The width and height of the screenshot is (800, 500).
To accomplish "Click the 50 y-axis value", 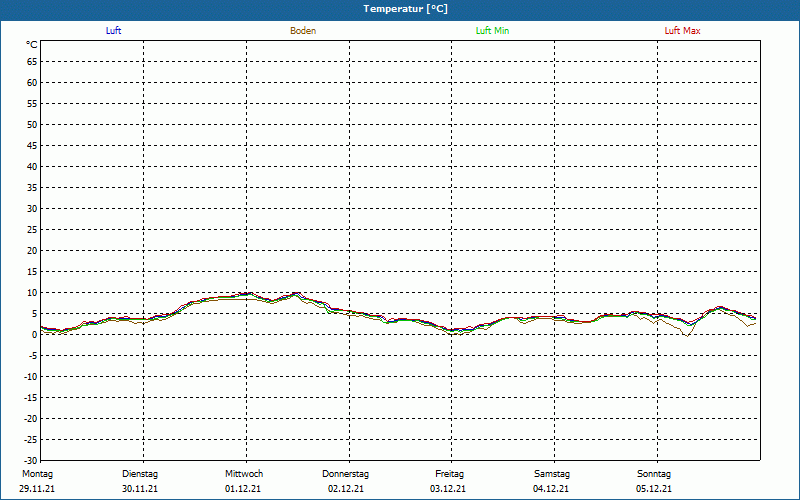I will pyautogui.click(x=32, y=124).
